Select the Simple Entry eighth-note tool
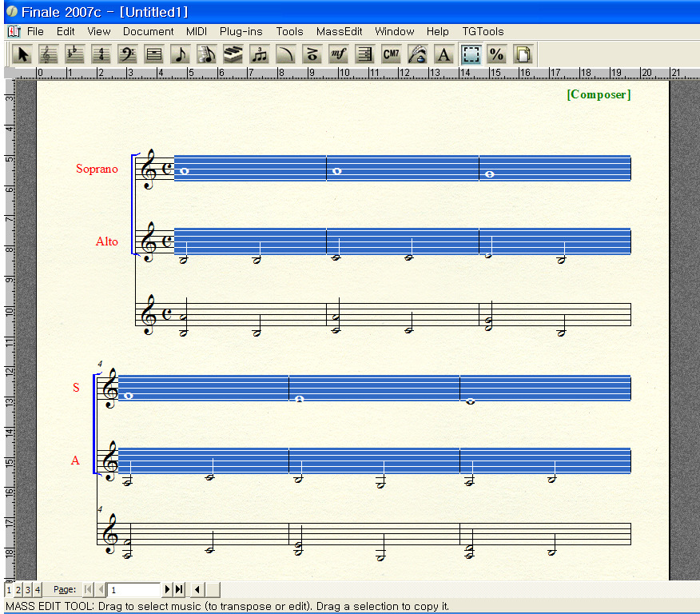Image resolution: width=700 pixels, height=614 pixels. (181, 54)
